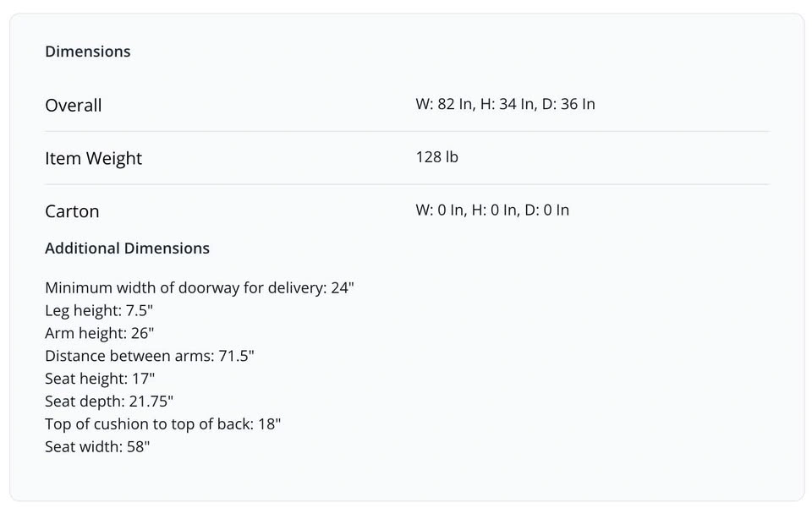The image size is (812, 519).
Task: Click the 128 lb weight value
Action: click(x=436, y=156)
